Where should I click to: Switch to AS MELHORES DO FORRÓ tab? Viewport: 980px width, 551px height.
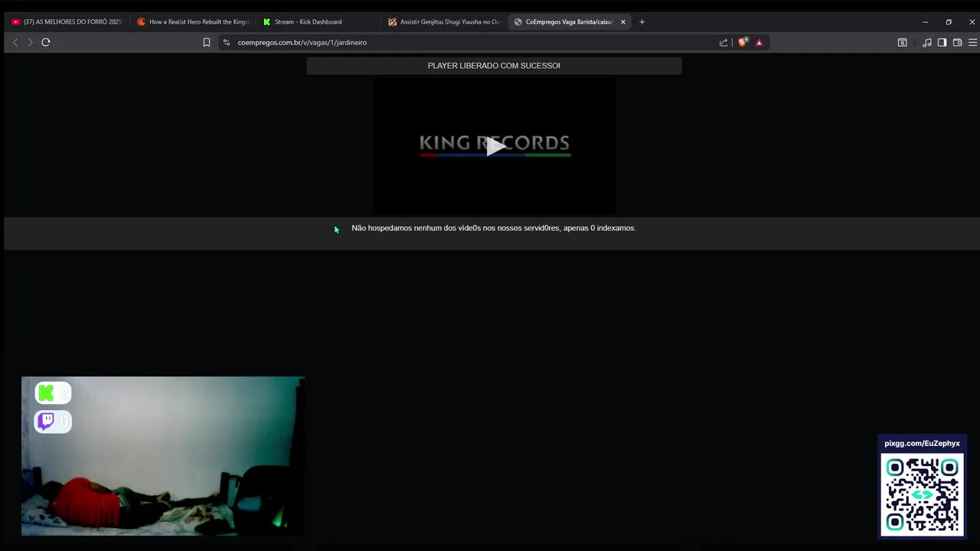tap(67, 21)
